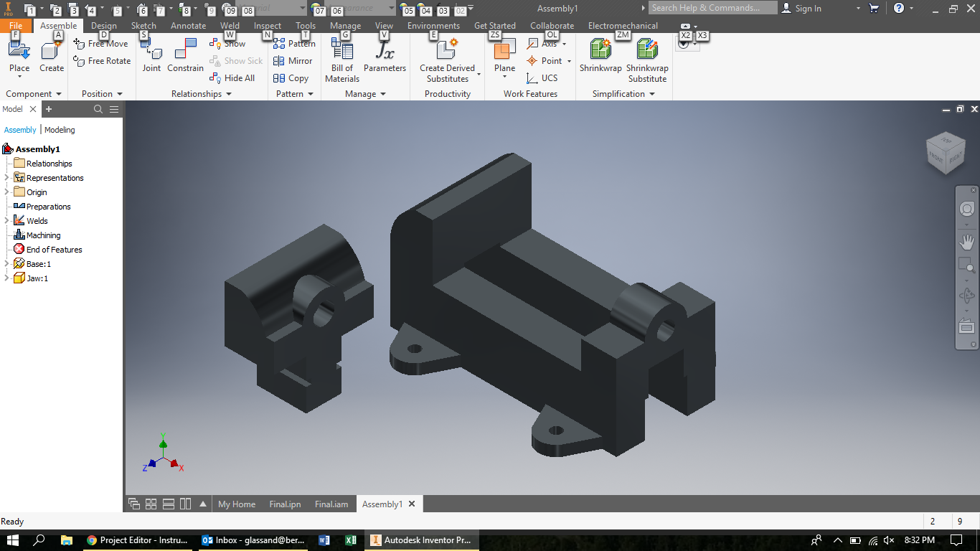Screen dimensions: 980x551
Task: Click the work Plane icon
Action: pos(504,50)
